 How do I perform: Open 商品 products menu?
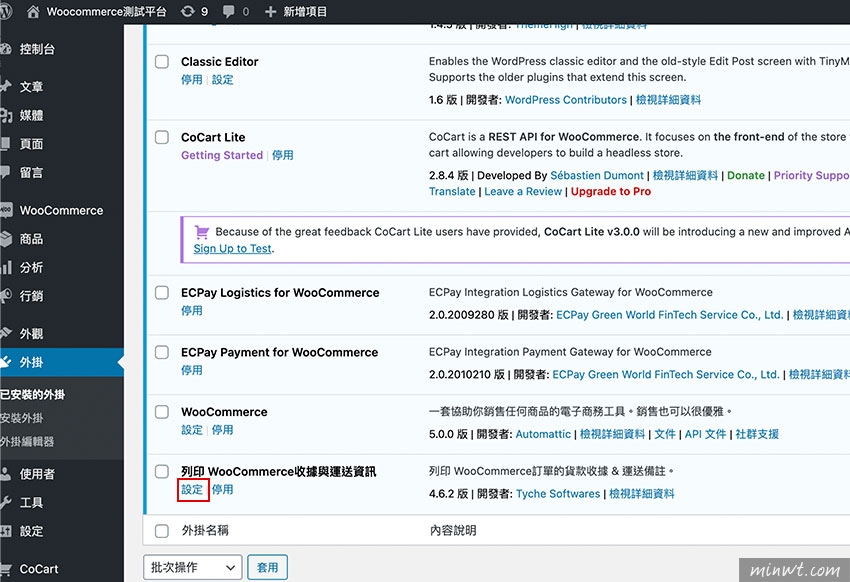pyautogui.click(x=31, y=239)
